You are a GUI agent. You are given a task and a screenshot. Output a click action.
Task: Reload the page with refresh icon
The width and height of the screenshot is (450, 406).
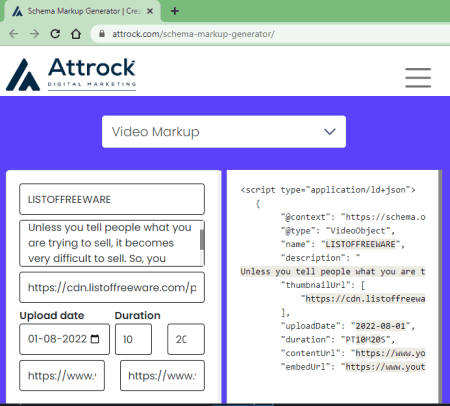point(55,34)
